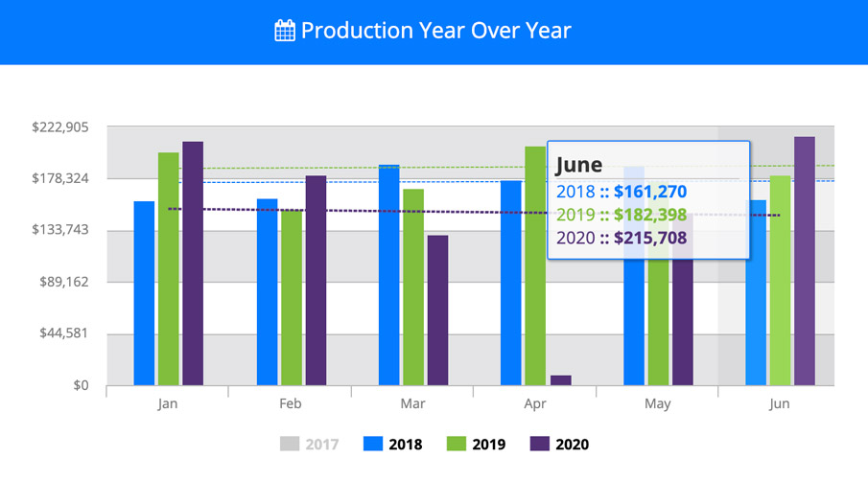Click the June heading in the tooltip

click(579, 164)
